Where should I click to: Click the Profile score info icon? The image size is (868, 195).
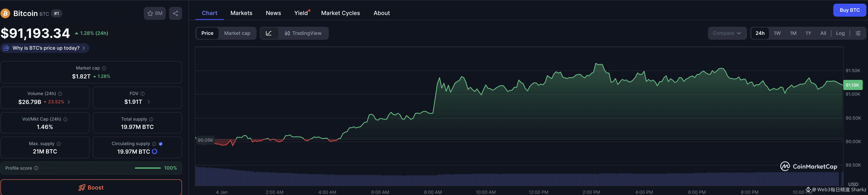click(36, 168)
